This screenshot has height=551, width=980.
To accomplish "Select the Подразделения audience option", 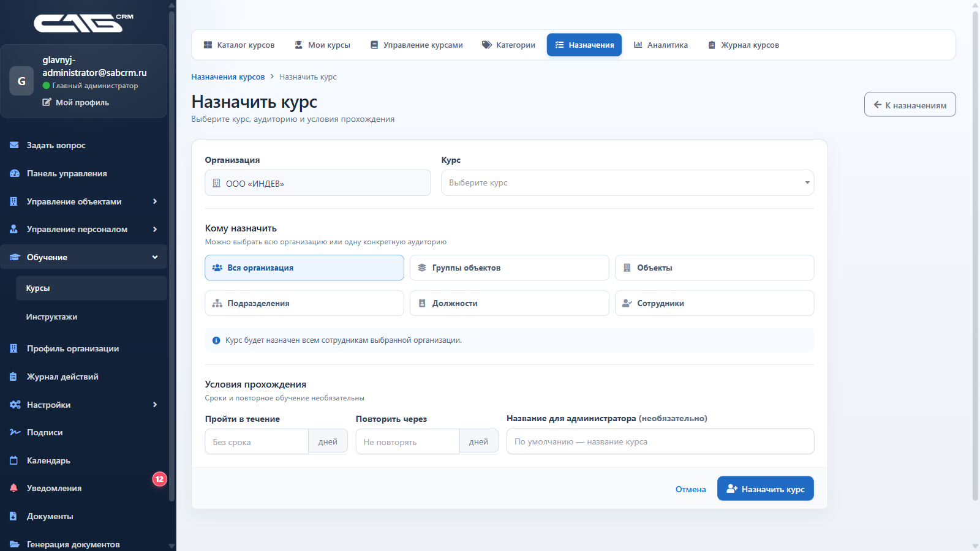I will pos(304,303).
